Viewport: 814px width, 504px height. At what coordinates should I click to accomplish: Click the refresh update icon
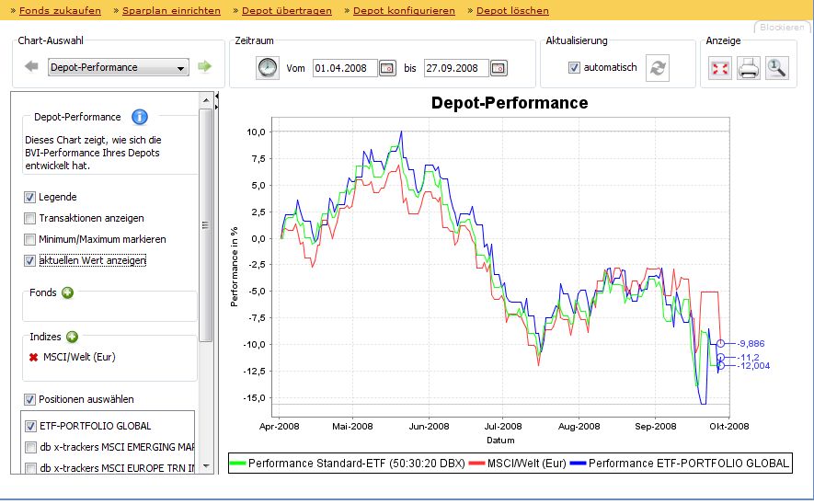(657, 68)
